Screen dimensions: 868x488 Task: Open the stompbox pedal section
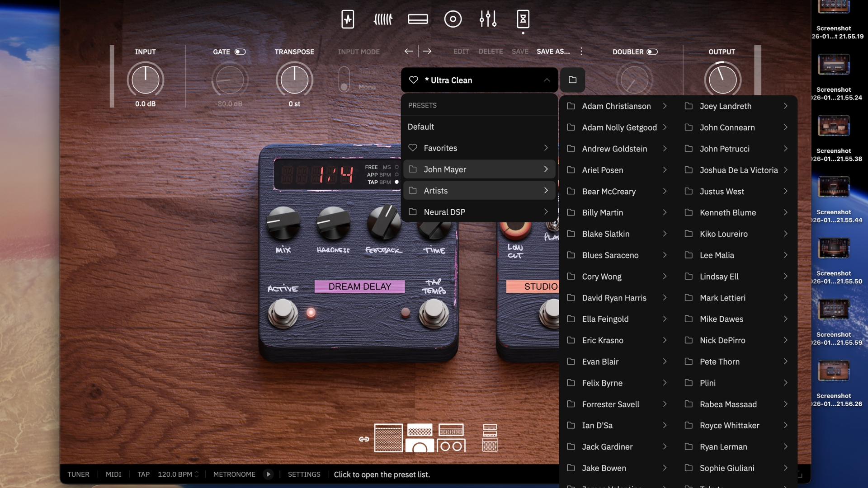click(348, 19)
